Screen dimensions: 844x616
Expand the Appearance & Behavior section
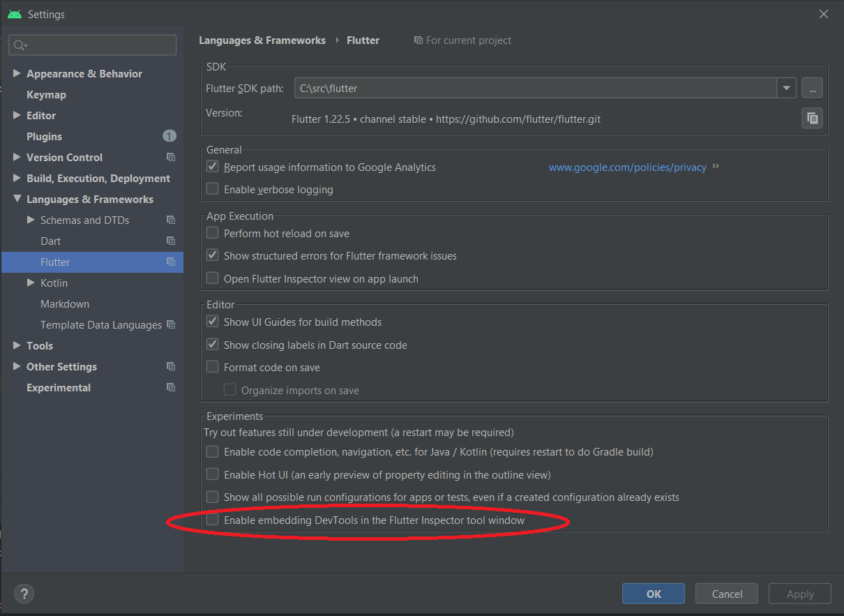[x=16, y=73]
